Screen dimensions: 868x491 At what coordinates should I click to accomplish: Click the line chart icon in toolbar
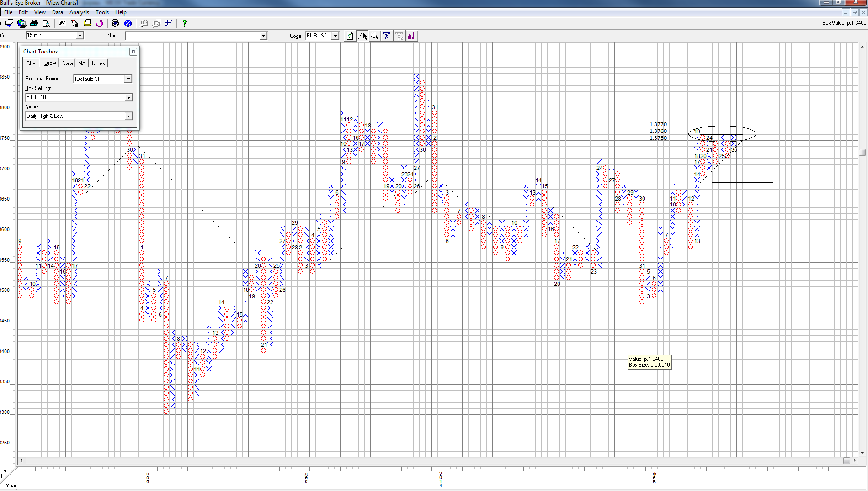63,23
